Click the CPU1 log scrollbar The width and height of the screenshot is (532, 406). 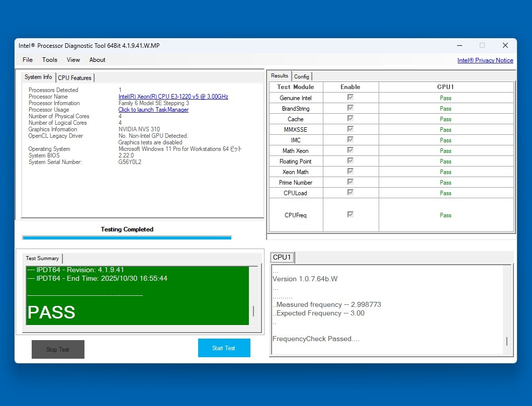pos(507,341)
